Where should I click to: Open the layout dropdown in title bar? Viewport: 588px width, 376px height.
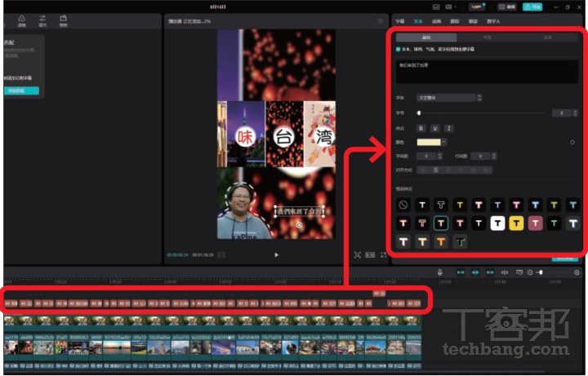(450, 7)
